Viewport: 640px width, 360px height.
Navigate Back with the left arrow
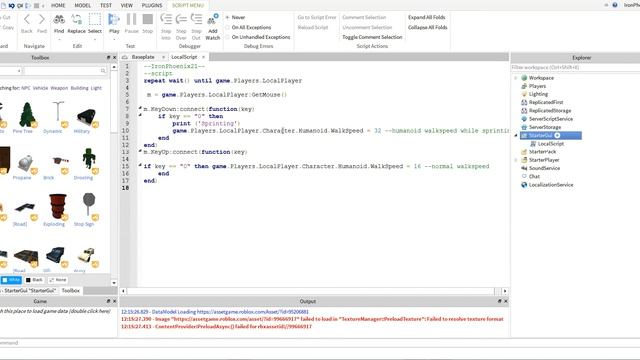(27, 19)
